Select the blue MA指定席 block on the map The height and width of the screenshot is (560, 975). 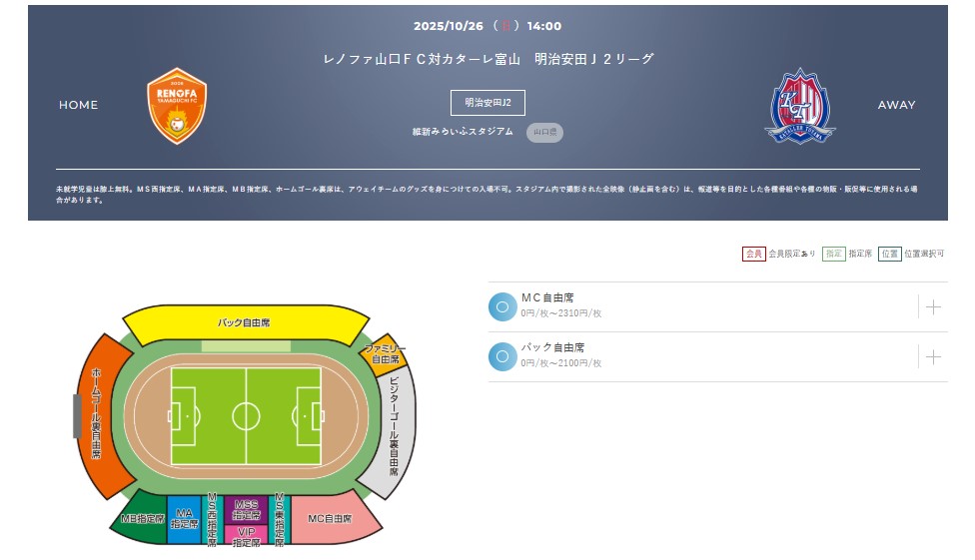[x=184, y=517]
